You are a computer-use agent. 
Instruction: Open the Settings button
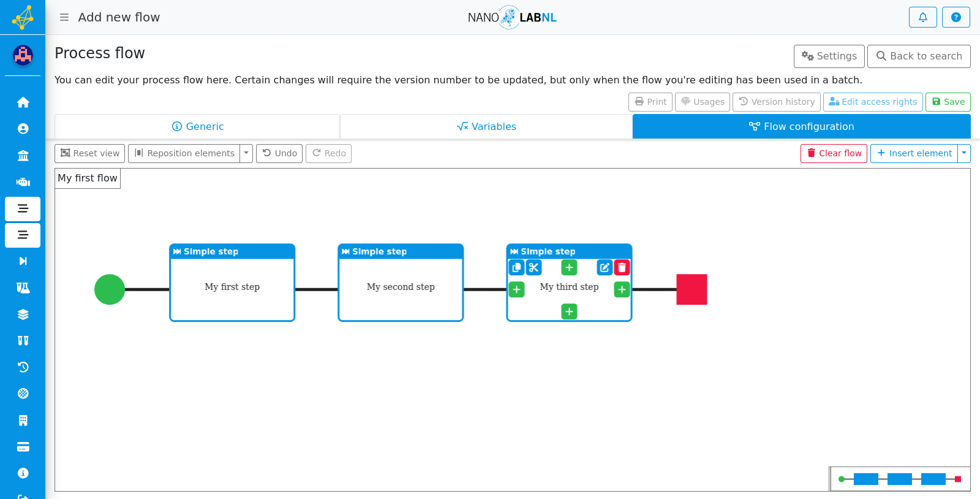[829, 56]
